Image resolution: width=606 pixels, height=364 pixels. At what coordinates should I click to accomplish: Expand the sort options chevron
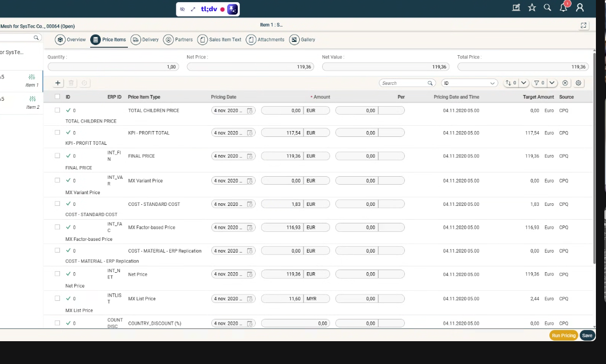pos(524,83)
